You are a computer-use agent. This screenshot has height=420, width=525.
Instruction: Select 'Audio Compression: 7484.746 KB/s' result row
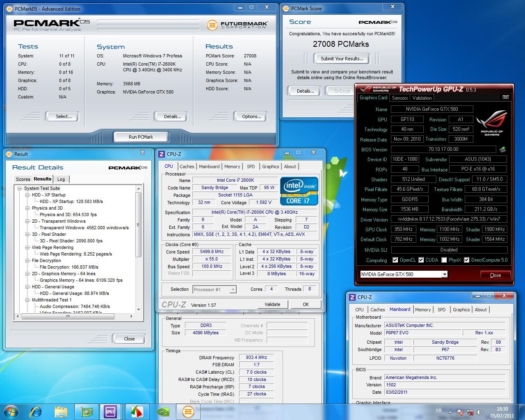pos(75,306)
